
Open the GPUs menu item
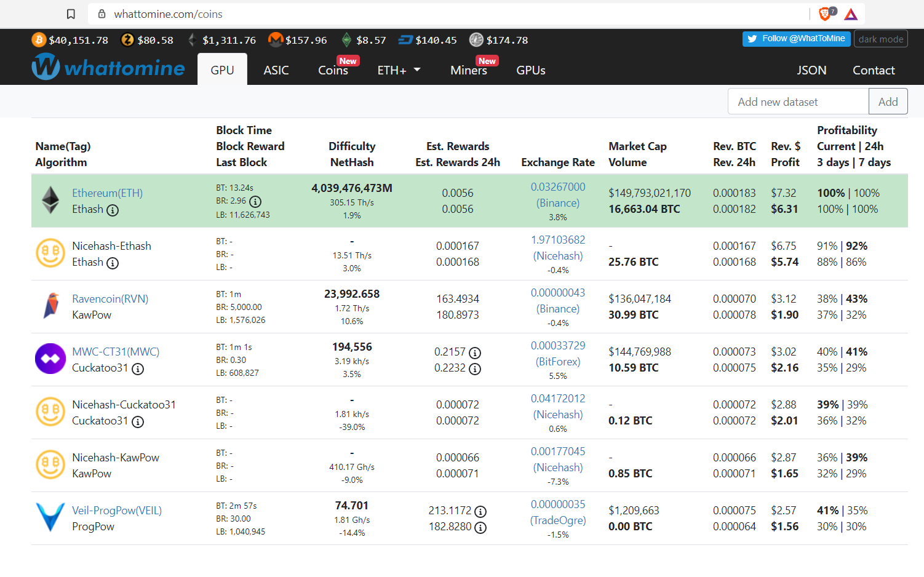[x=531, y=70]
